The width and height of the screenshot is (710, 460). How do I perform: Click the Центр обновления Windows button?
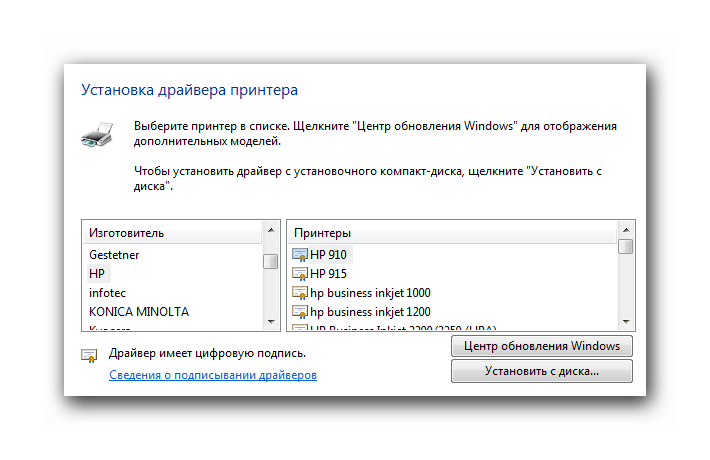542,346
